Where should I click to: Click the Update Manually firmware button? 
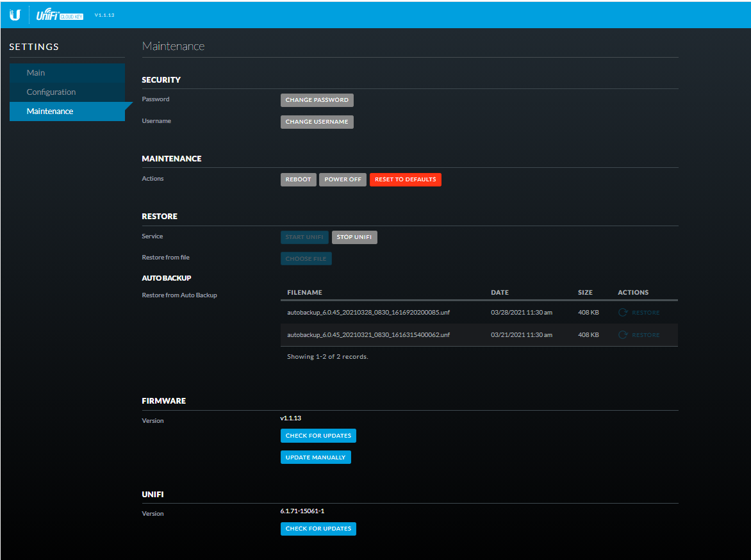pos(315,457)
